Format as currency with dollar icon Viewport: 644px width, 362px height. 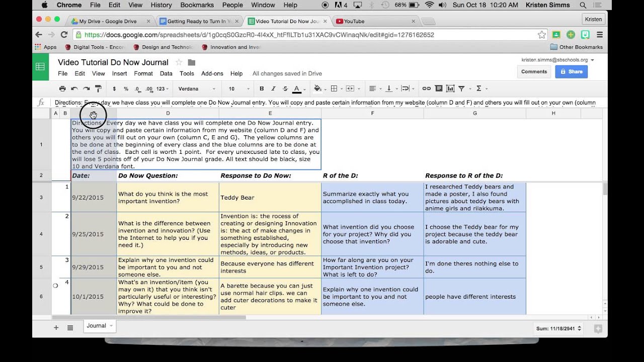[x=115, y=88]
